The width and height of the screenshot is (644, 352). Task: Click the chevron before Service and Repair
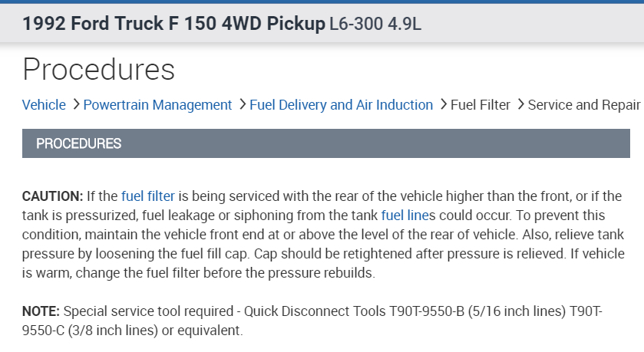click(x=521, y=104)
